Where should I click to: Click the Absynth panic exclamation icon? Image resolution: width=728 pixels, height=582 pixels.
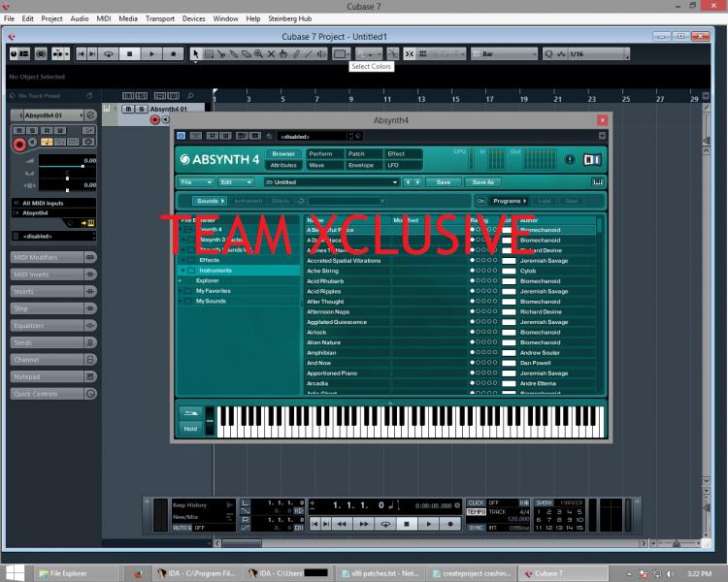pos(570,159)
